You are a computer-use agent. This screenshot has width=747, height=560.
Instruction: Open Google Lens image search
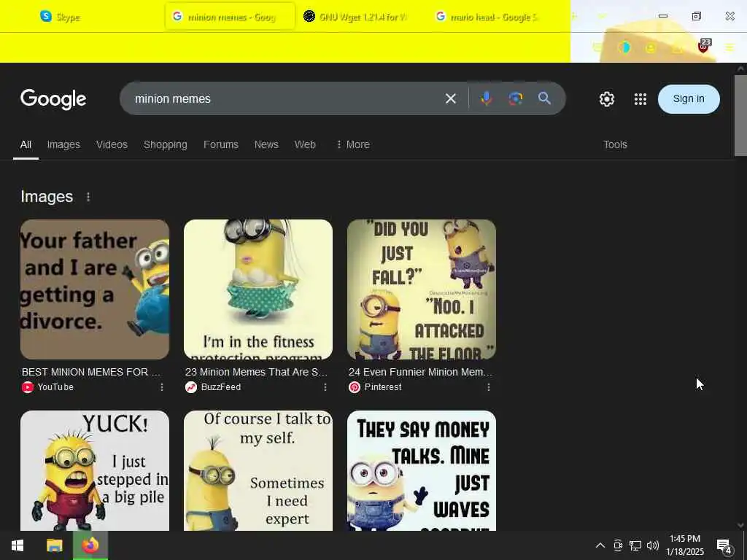[x=515, y=98]
